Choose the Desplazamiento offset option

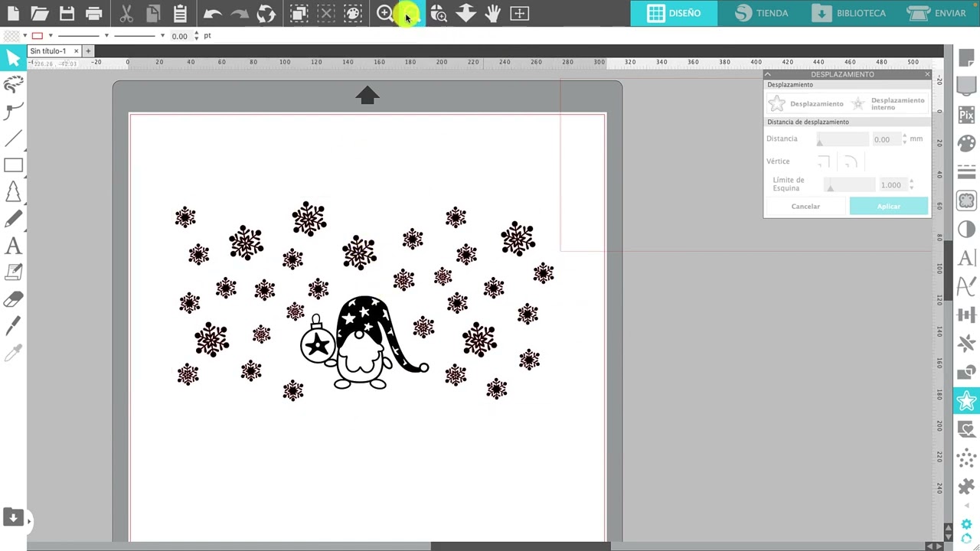805,103
